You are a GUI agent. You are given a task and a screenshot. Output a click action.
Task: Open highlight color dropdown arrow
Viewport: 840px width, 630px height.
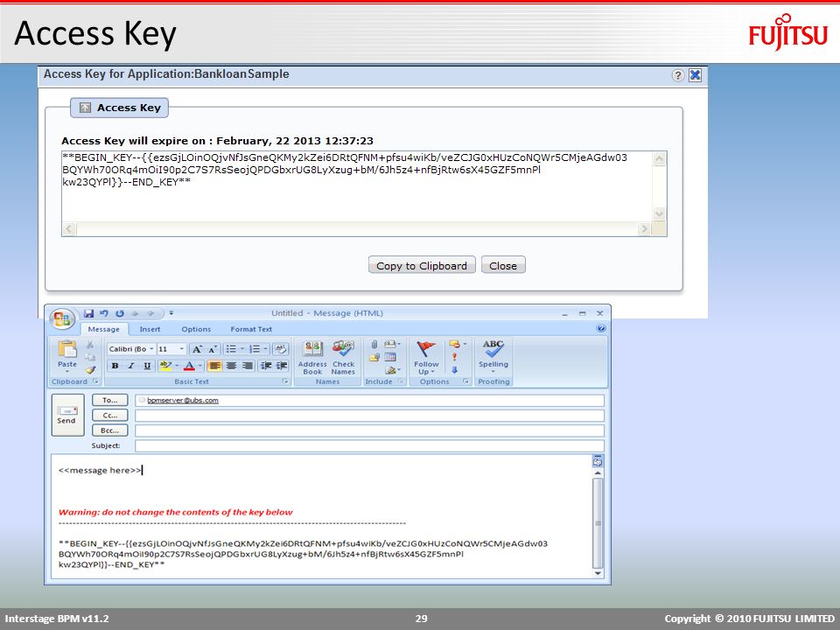pyautogui.click(x=177, y=366)
